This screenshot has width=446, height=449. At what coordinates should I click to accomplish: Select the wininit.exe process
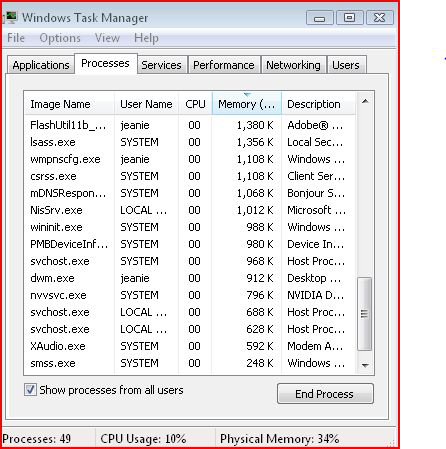[x=190, y=227]
